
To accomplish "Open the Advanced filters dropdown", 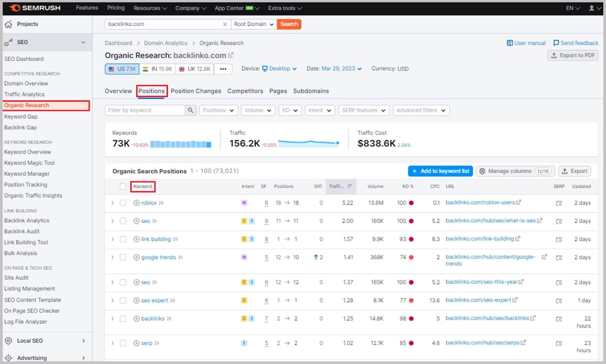I will tap(421, 110).
